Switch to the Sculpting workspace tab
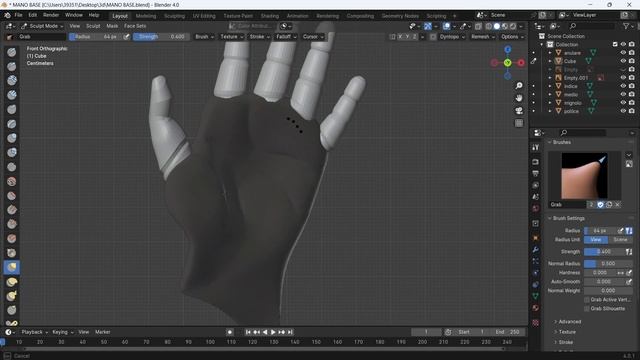640x360 pixels. tap(174, 16)
